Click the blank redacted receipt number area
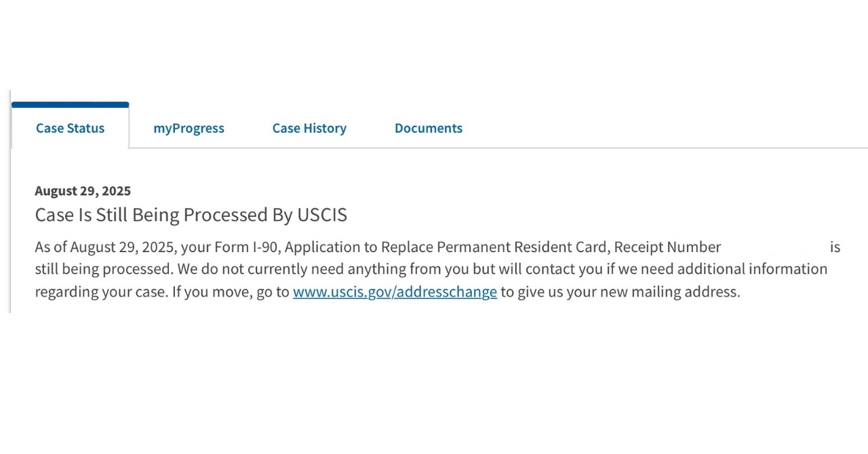The width and height of the screenshot is (868, 454). coord(775,247)
